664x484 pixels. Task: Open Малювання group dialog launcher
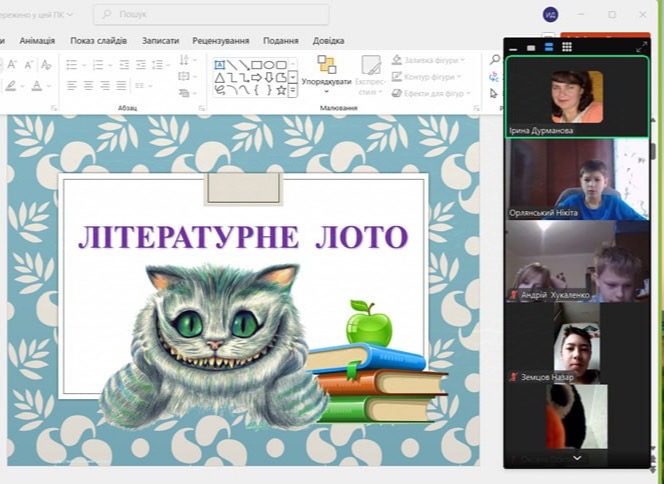(x=476, y=108)
